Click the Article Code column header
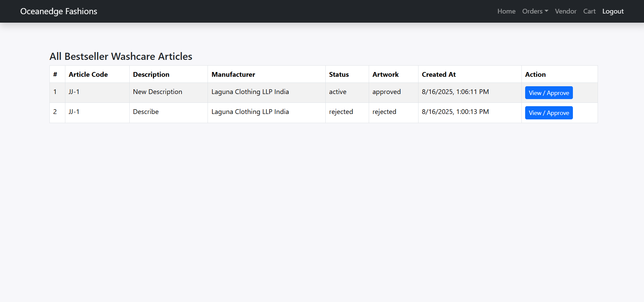 88,74
